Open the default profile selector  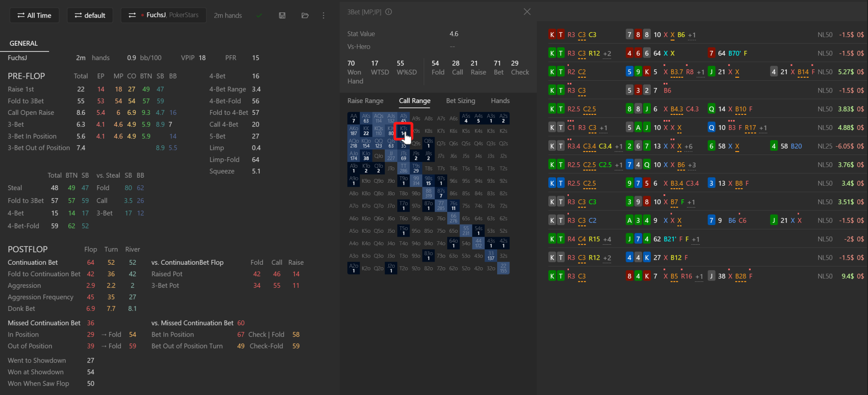(x=90, y=15)
